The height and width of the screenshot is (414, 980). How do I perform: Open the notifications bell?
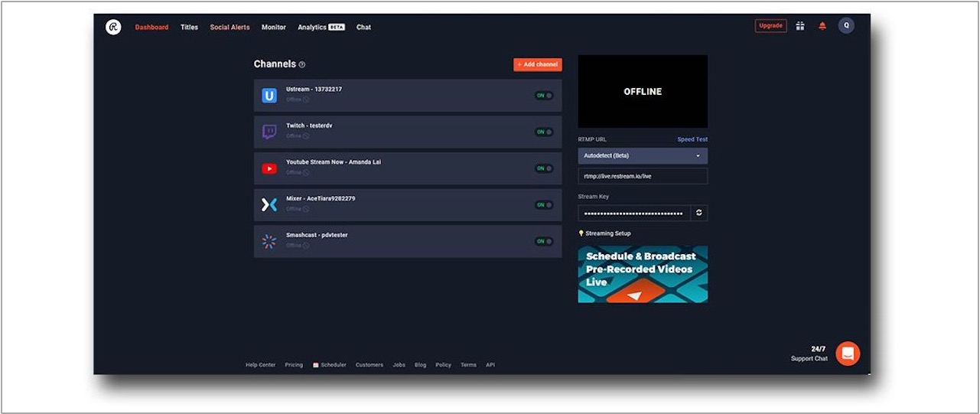822,26
